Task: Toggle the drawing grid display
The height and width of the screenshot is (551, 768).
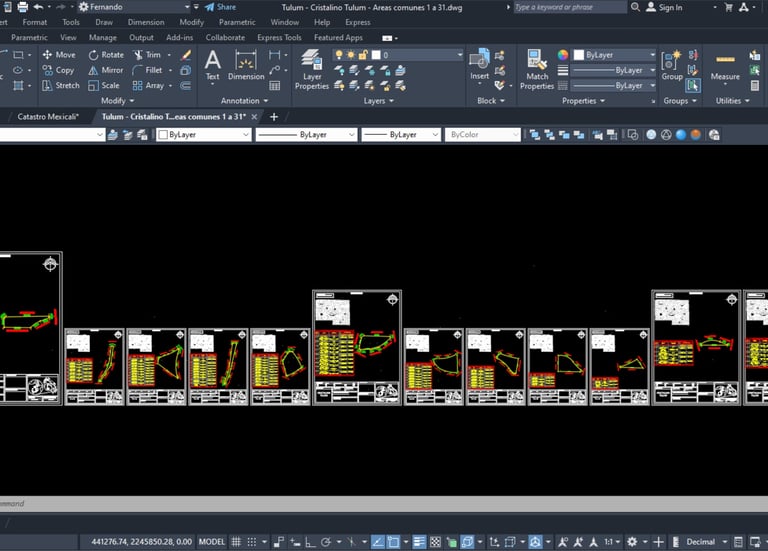Action: [236, 542]
